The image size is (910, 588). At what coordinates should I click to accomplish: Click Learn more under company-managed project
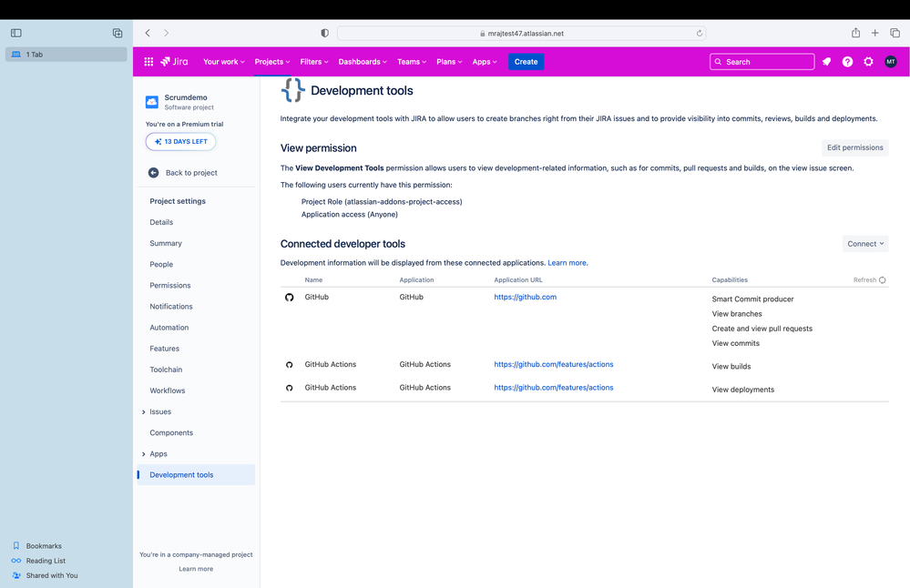pos(196,569)
